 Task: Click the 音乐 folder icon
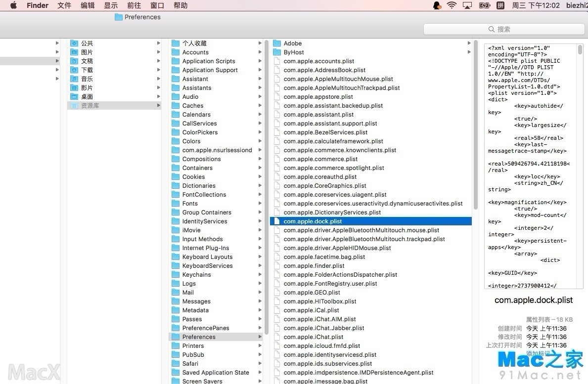pos(74,79)
